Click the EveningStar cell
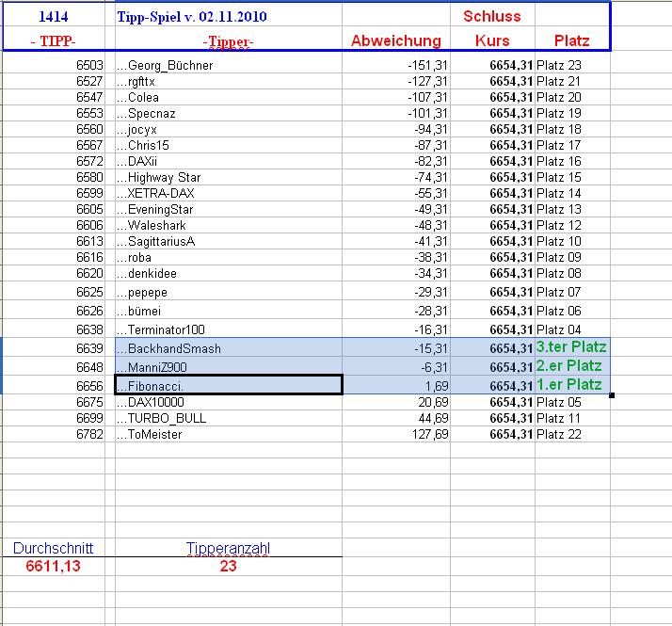Image resolution: width=672 pixels, height=626 pixels. pos(229,209)
